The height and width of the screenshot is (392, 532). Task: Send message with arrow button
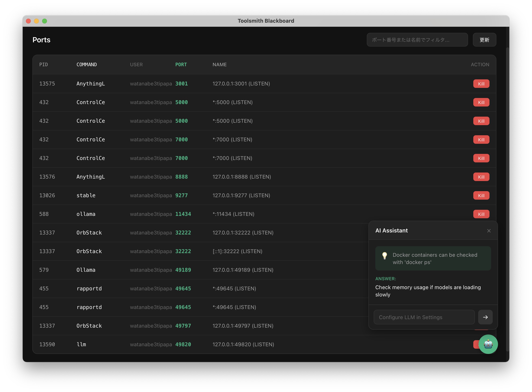485,317
